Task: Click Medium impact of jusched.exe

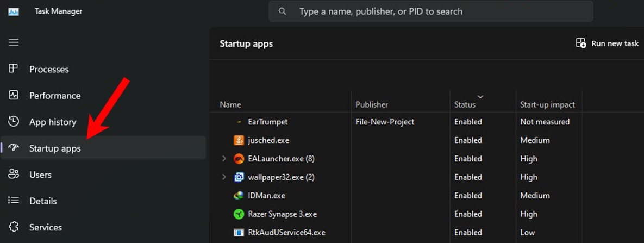Action: [535, 140]
